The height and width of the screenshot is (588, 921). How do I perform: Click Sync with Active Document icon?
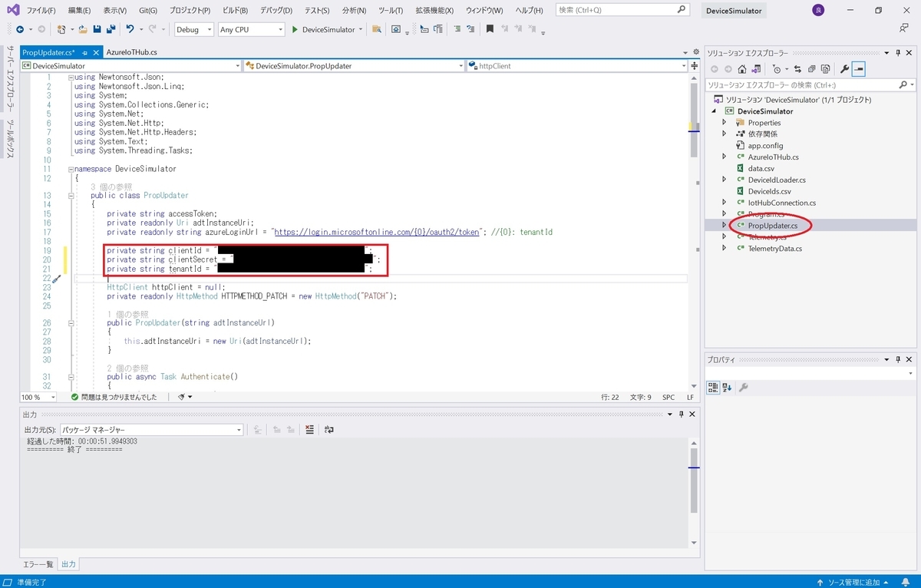pyautogui.click(x=797, y=69)
